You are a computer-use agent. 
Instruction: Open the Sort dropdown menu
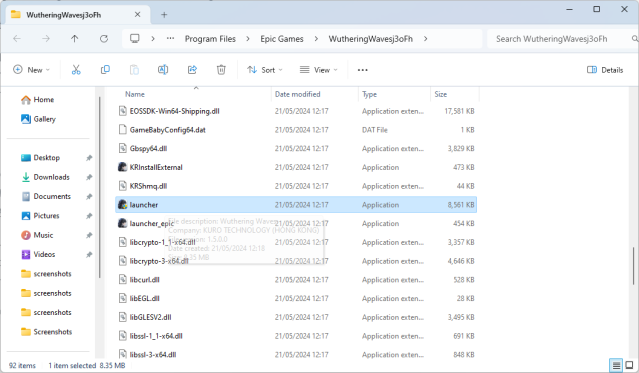[265, 70]
